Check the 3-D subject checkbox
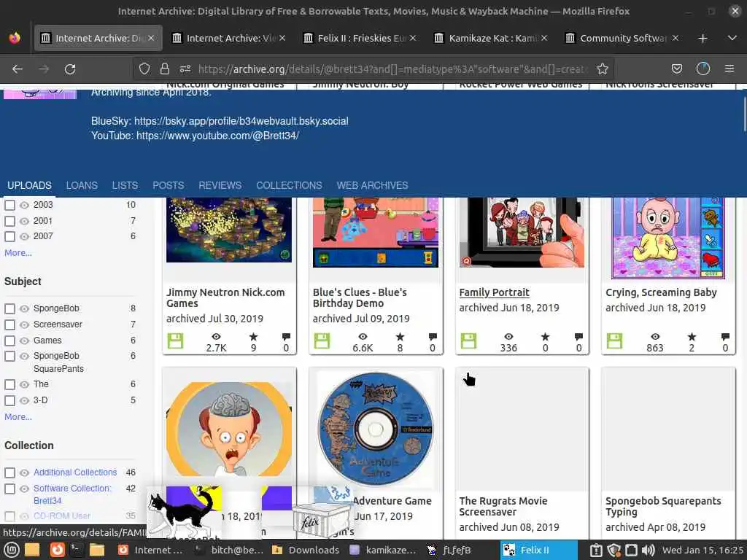 pyautogui.click(x=9, y=400)
